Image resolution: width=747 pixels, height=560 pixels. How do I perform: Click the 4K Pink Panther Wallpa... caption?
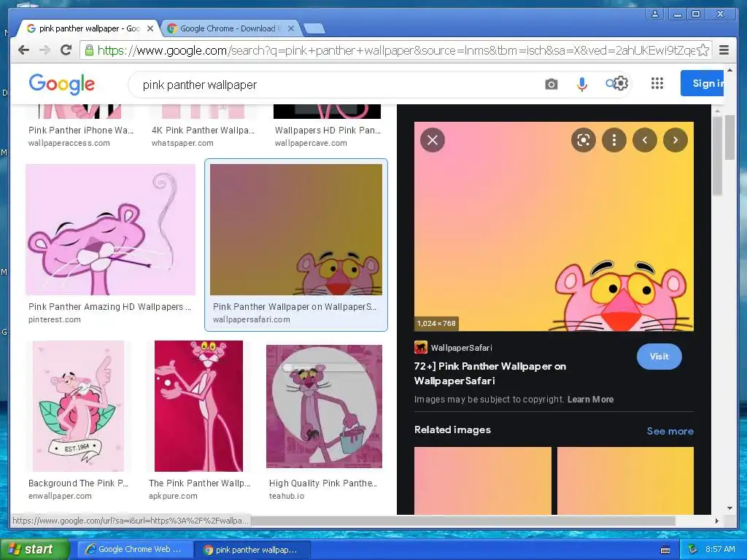(x=203, y=130)
